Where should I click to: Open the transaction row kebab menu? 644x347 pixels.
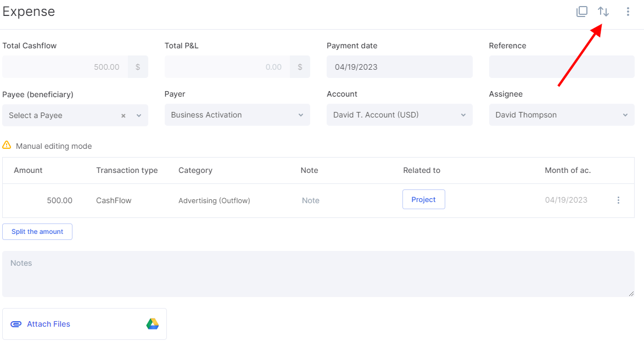point(618,200)
